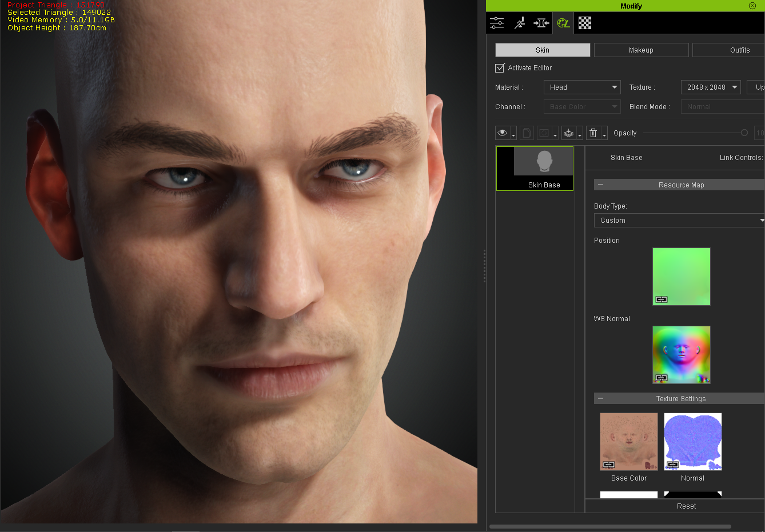This screenshot has width=765, height=532.
Task: Switch to the Skin tab
Action: (x=543, y=50)
